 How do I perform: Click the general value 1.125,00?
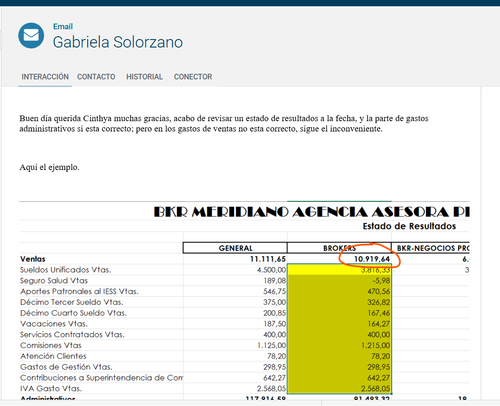pyautogui.click(x=271, y=345)
